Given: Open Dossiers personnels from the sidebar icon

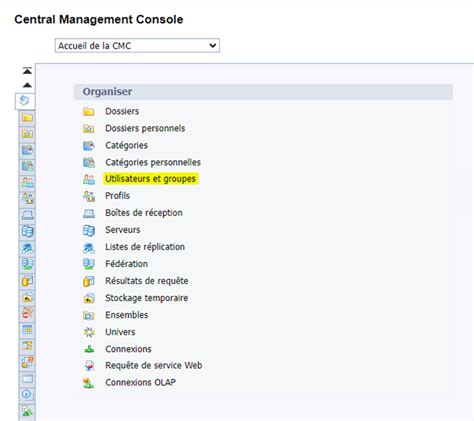Looking at the screenshot, I should [27, 134].
